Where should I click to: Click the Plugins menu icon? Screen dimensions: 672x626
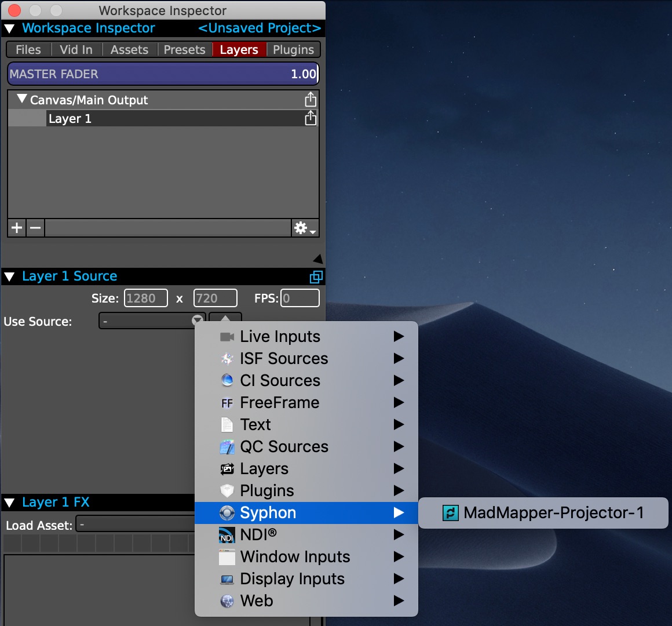[227, 491]
